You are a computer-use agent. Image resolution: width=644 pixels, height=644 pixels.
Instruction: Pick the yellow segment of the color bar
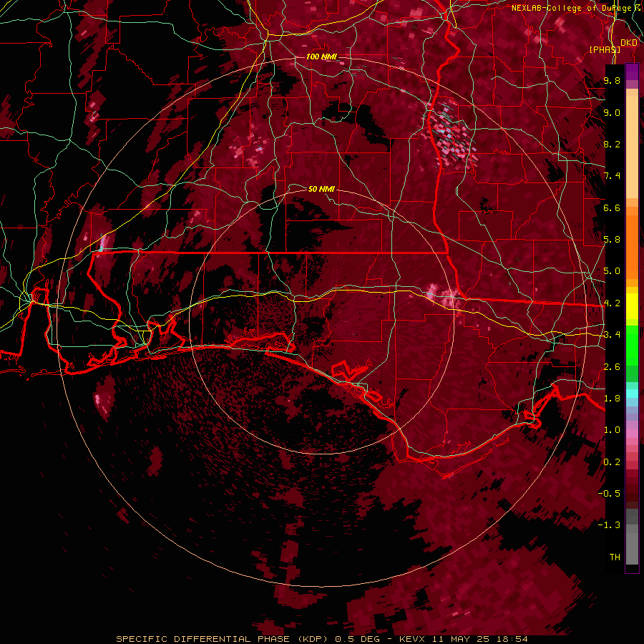click(632, 306)
